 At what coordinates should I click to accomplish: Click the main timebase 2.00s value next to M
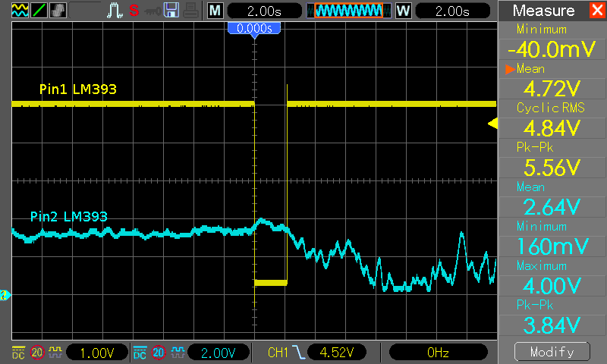pos(264,11)
